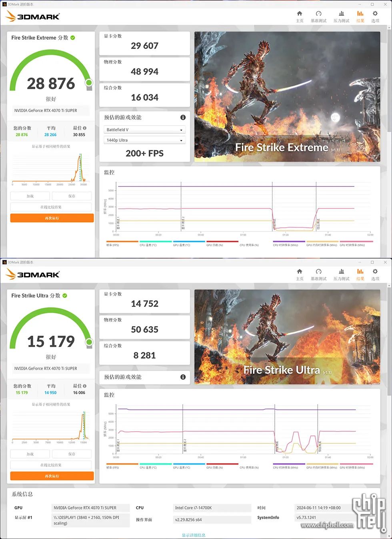Viewport: 392px width, 539px height.
Task: Select 结果 results icon in Fire Strike Extreme window
Action: (x=360, y=16)
